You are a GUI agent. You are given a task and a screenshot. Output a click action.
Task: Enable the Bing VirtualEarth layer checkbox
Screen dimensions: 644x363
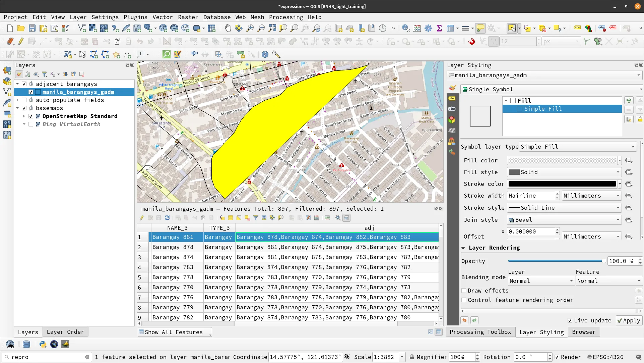(x=31, y=124)
